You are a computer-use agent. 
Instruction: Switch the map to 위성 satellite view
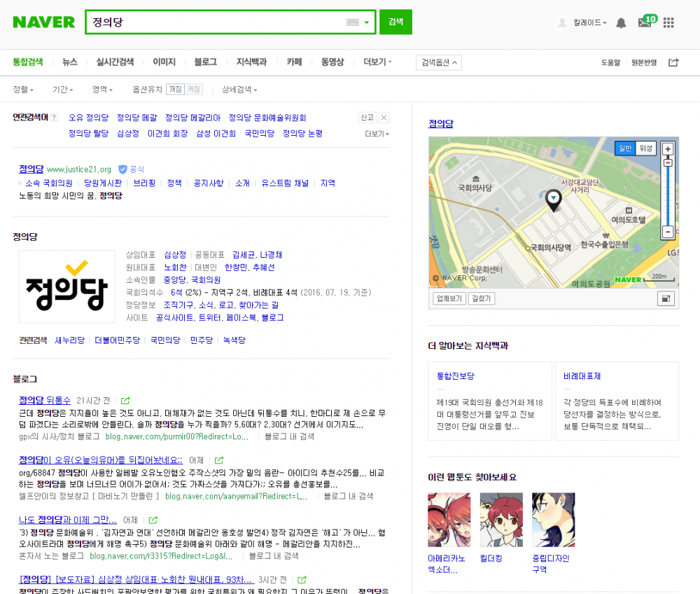[x=645, y=148]
